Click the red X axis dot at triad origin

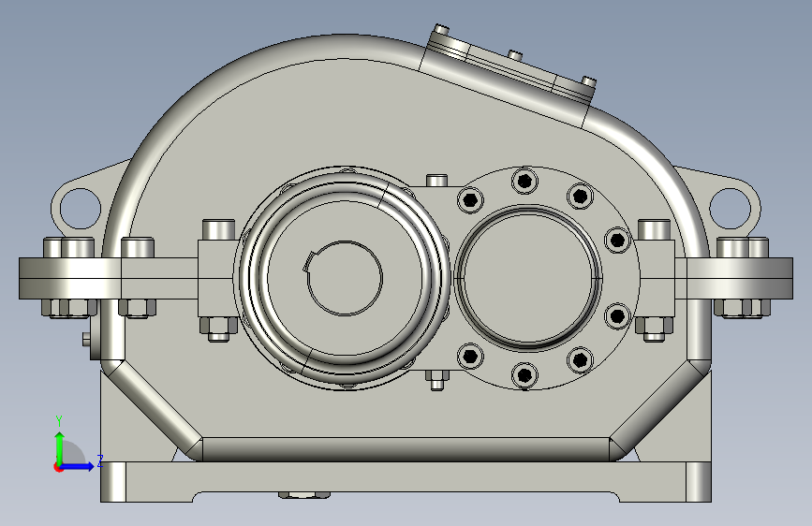tap(57, 467)
